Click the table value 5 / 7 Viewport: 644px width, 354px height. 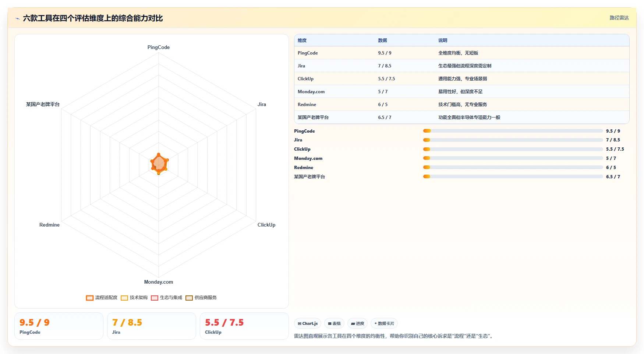click(x=383, y=92)
